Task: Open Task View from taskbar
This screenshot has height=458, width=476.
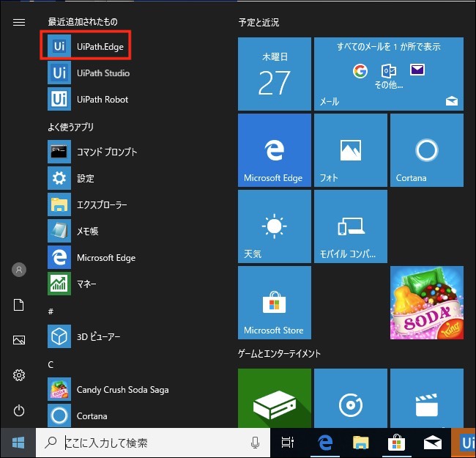Action: click(x=288, y=443)
